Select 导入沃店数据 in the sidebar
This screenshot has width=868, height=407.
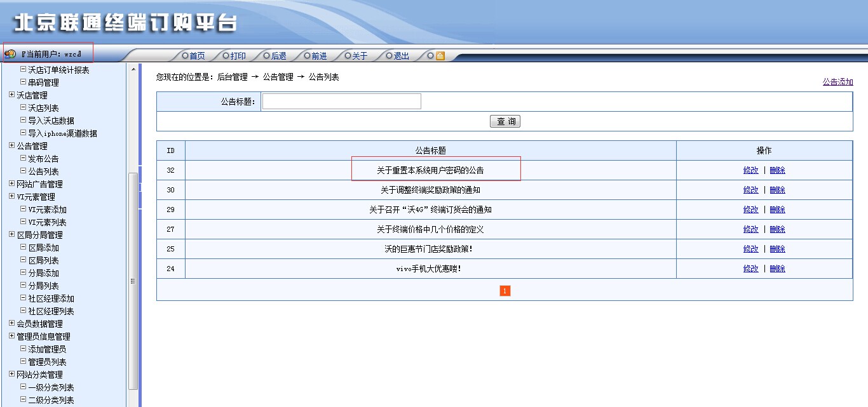point(51,121)
